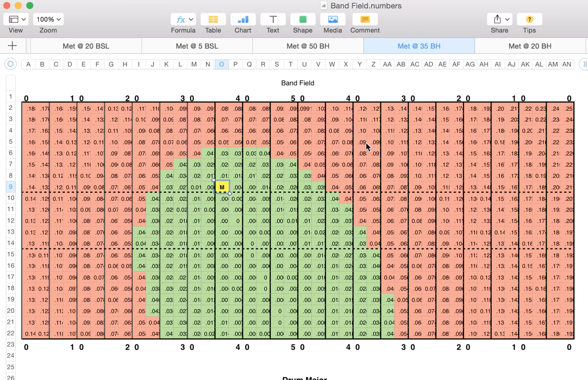Click the Text box tool icon
This screenshot has width=588, height=380.
(x=273, y=19)
